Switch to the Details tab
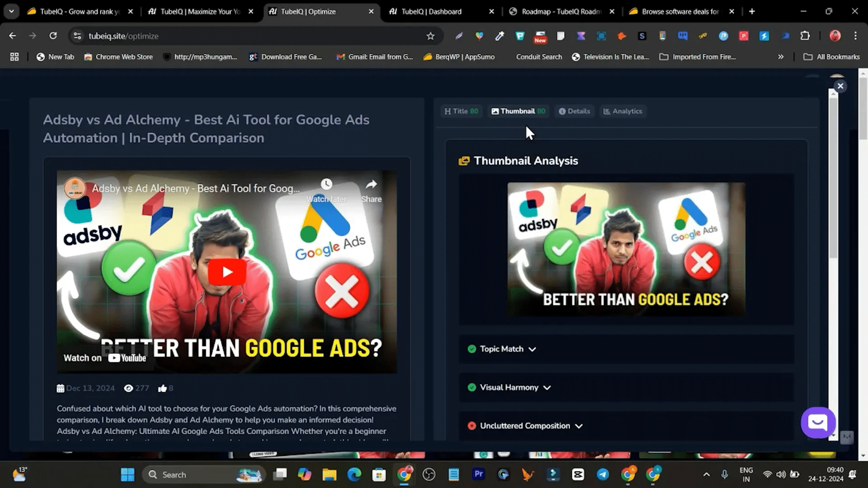 [574, 111]
